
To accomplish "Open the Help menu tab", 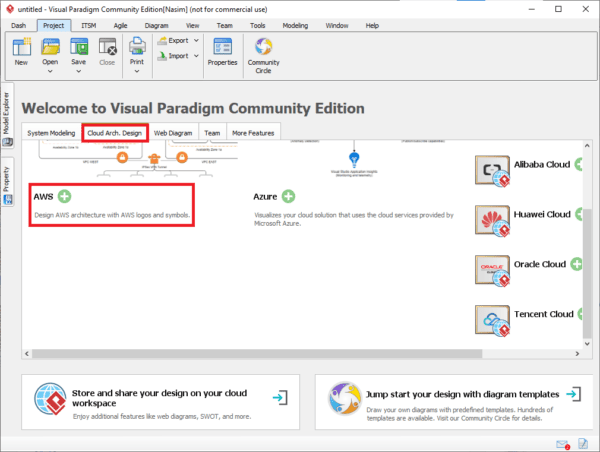I will click(x=372, y=26).
